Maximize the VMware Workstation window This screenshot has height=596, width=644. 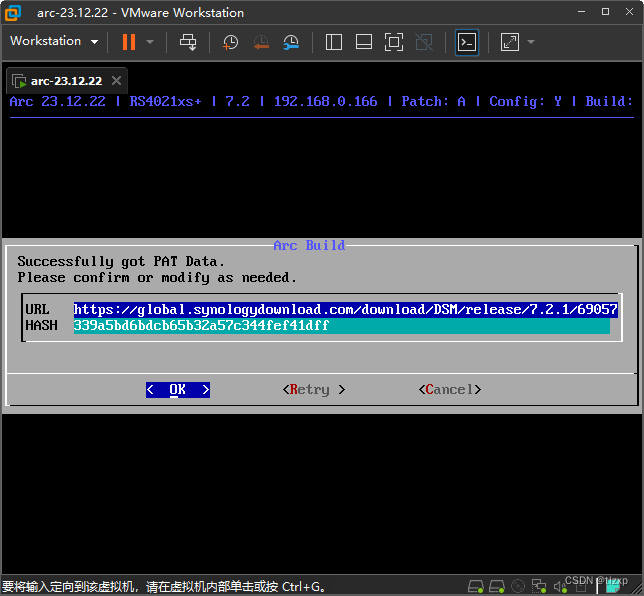(x=605, y=12)
